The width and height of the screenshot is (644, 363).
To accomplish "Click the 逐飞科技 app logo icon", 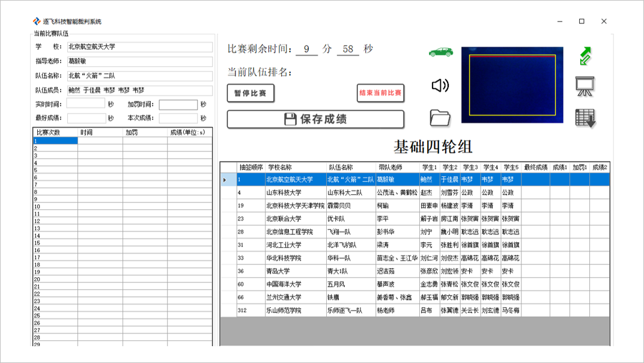I will pos(37,21).
